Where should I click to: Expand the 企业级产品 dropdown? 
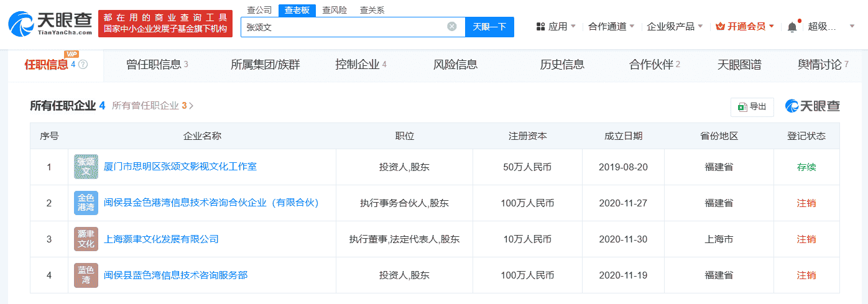click(675, 26)
